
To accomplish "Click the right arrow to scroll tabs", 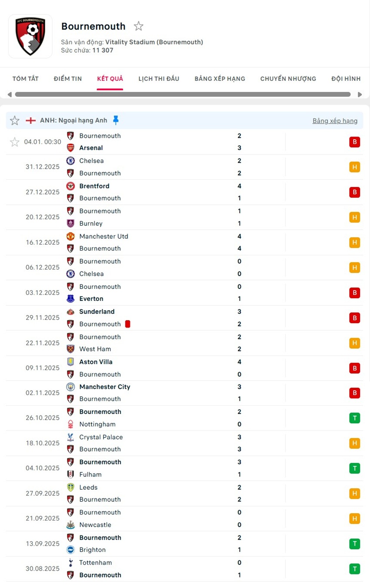I will [360, 94].
